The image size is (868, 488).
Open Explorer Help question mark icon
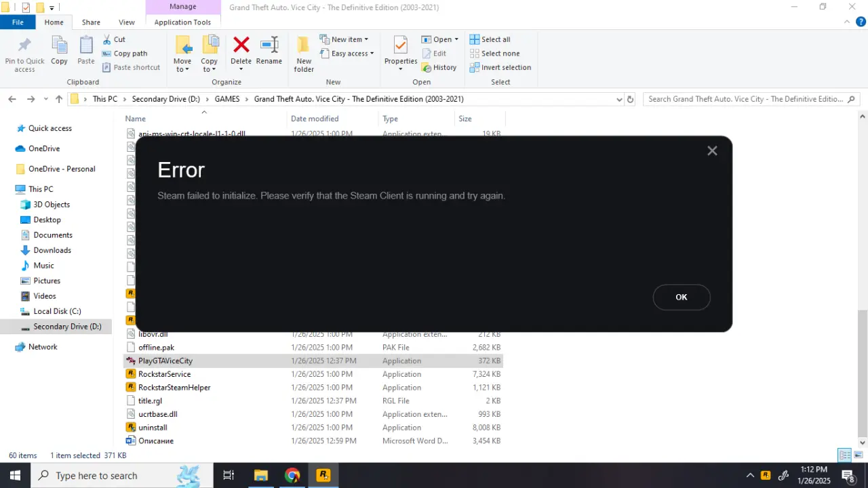[861, 22]
